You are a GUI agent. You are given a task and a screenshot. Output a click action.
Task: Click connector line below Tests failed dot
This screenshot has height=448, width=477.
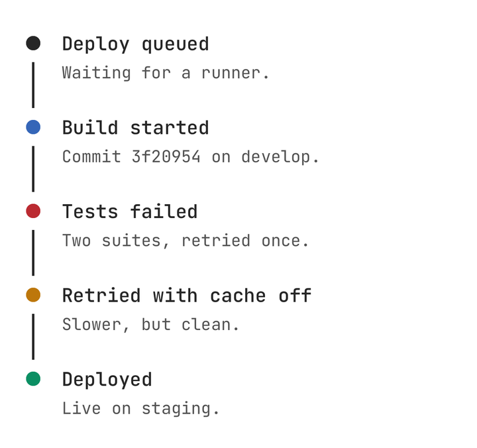[33, 253]
